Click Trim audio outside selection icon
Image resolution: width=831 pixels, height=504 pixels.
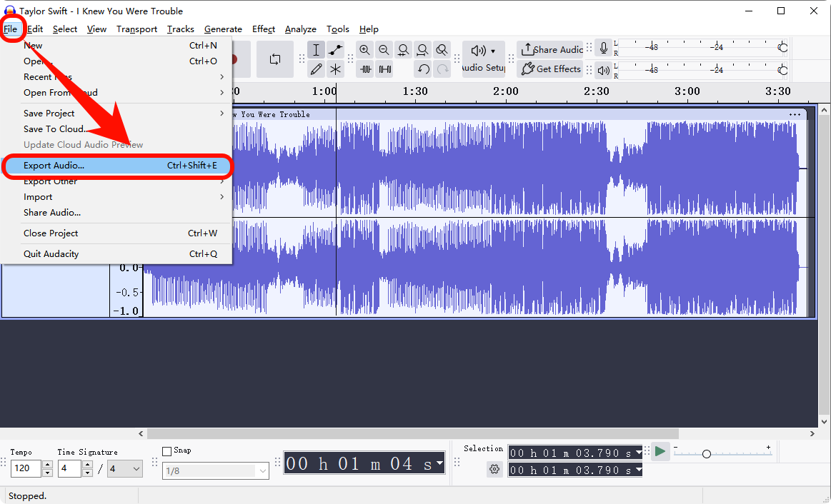(364, 69)
